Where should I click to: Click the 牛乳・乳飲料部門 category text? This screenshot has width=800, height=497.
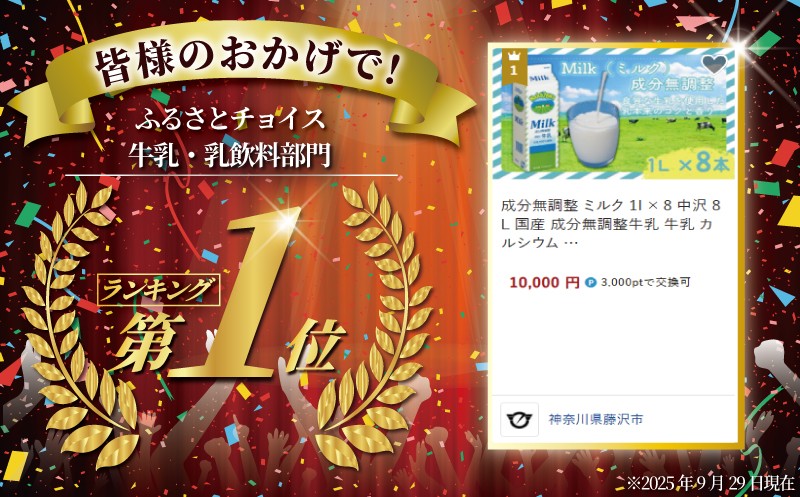pyautogui.click(x=230, y=155)
